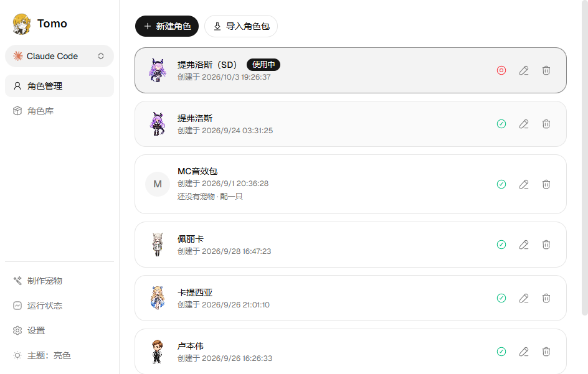Screen dimensions: 588x374
Task: Toggle the 主题：亮色 theme option
Action: coord(59,355)
